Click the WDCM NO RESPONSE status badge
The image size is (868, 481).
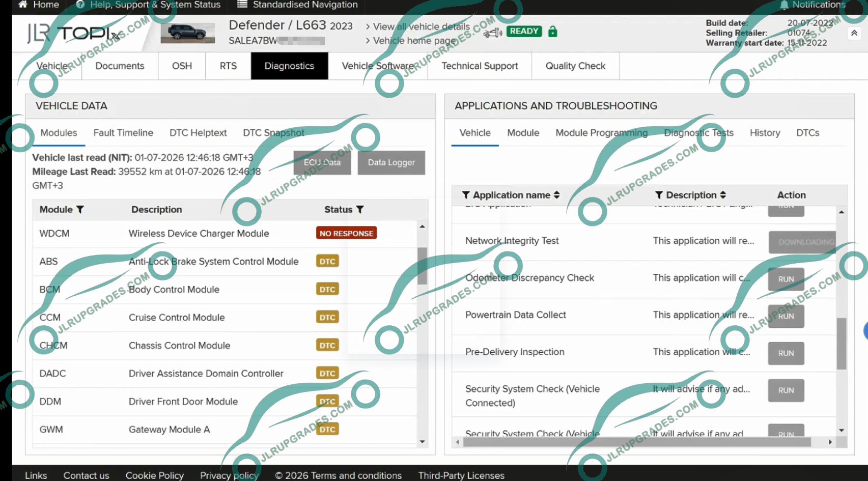pyautogui.click(x=346, y=233)
